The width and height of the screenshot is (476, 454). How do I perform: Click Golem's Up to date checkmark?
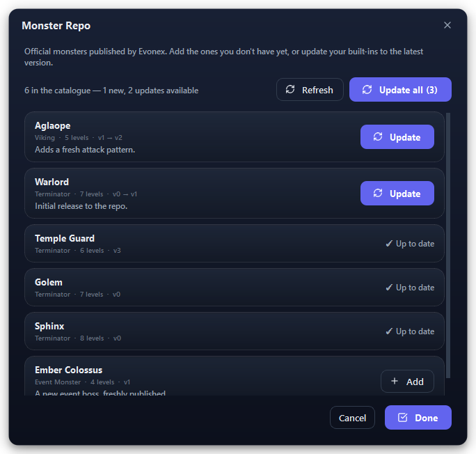(389, 288)
